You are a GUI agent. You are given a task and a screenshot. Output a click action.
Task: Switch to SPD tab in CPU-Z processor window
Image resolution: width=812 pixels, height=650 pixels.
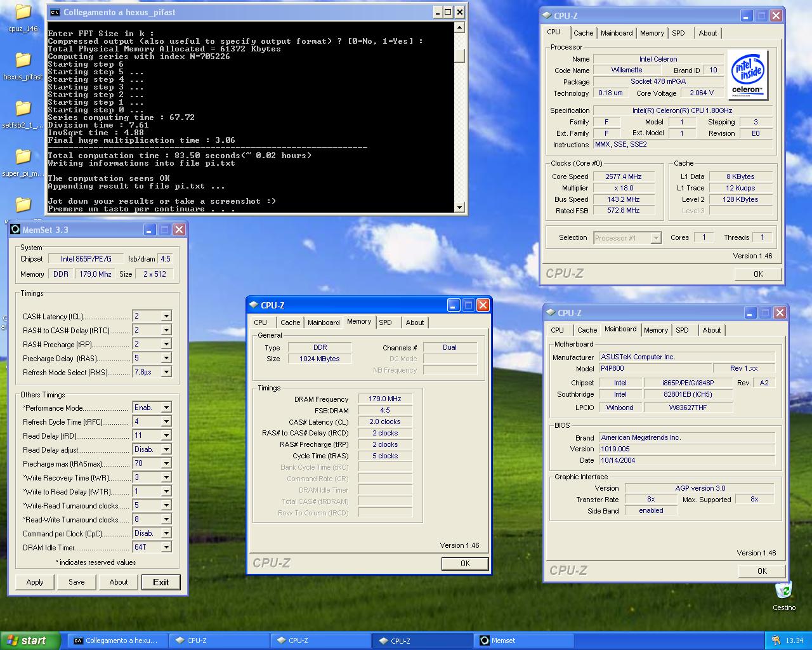click(x=678, y=33)
